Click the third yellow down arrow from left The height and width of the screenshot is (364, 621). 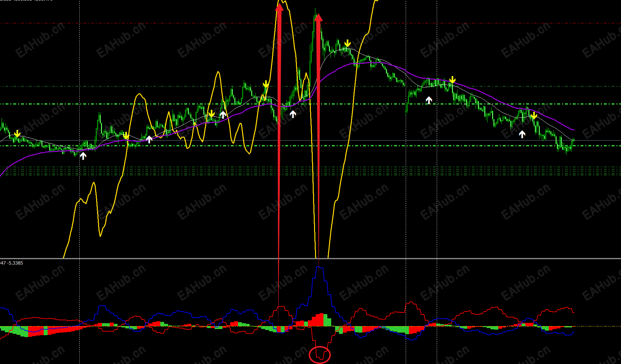click(x=211, y=113)
